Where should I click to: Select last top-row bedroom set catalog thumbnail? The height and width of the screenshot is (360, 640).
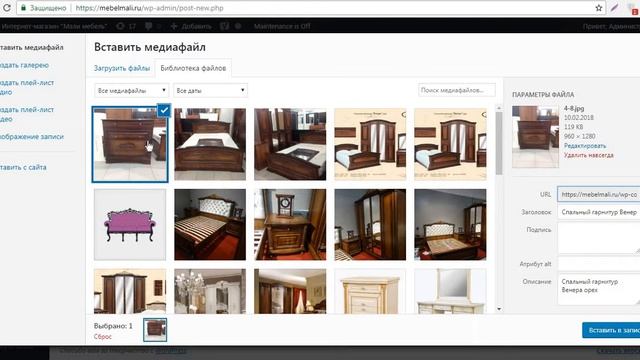[450, 144]
